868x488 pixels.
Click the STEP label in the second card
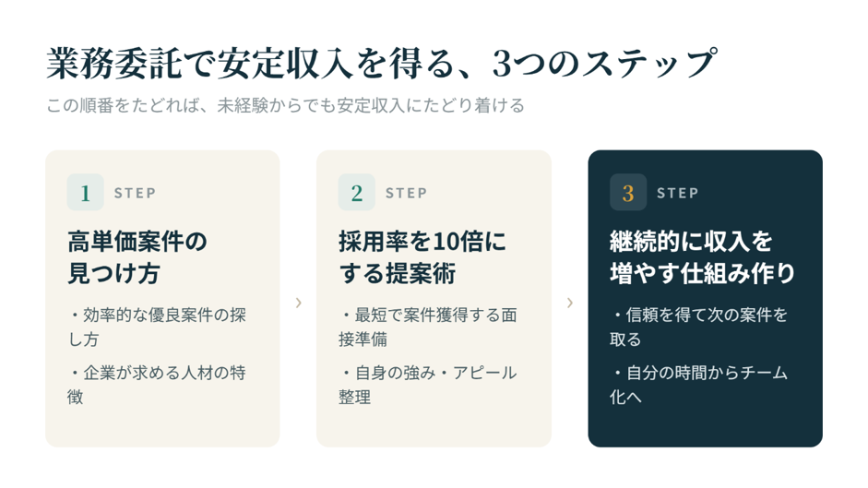(406, 193)
